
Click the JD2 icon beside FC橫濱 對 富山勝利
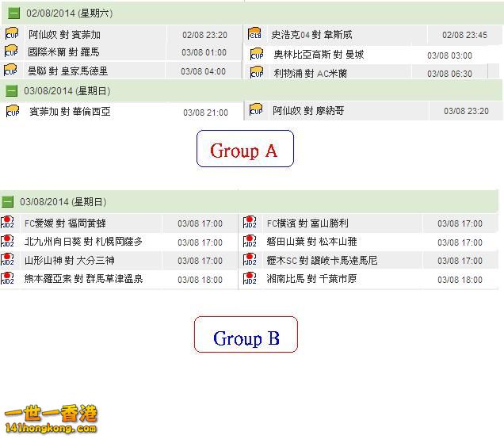point(250,222)
